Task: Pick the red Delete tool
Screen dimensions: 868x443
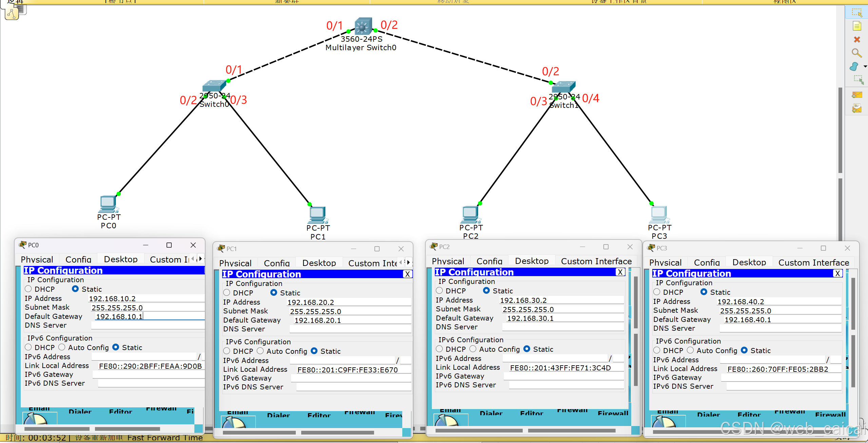Action: pyautogui.click(x=856, y=39)
